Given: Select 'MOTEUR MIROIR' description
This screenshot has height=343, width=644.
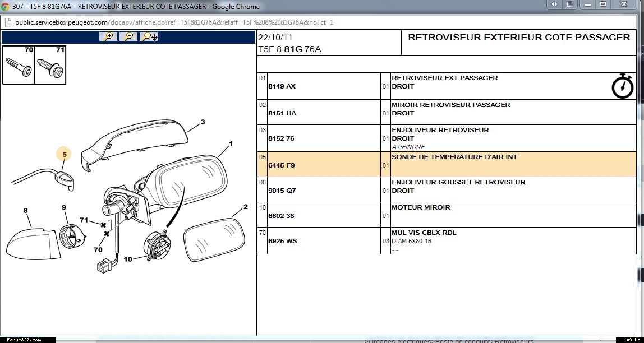Looking at the screenshot, I should pyautogui.click(x=421, y=207).
